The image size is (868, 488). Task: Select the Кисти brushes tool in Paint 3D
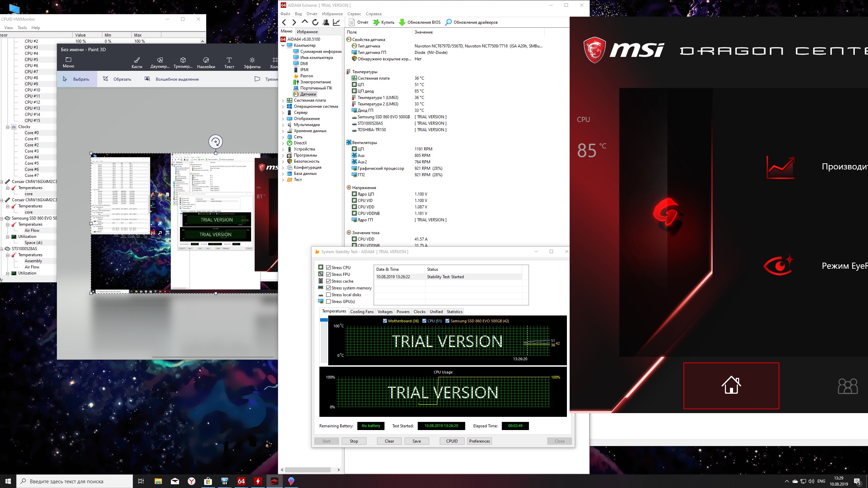click(137, 63)
